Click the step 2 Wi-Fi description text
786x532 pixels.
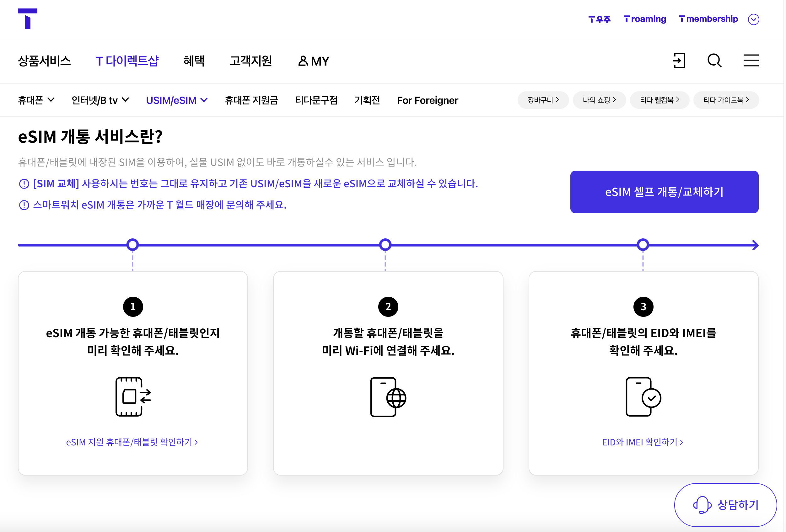[x=388, y=342]
